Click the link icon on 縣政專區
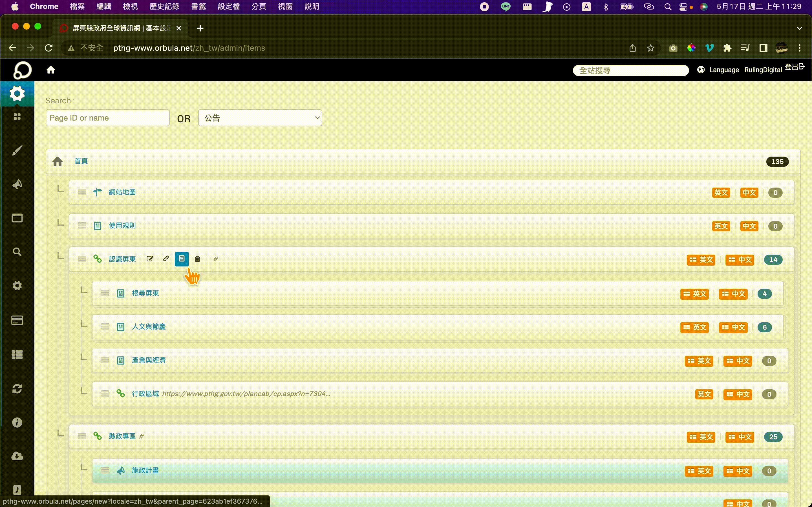 98,436
